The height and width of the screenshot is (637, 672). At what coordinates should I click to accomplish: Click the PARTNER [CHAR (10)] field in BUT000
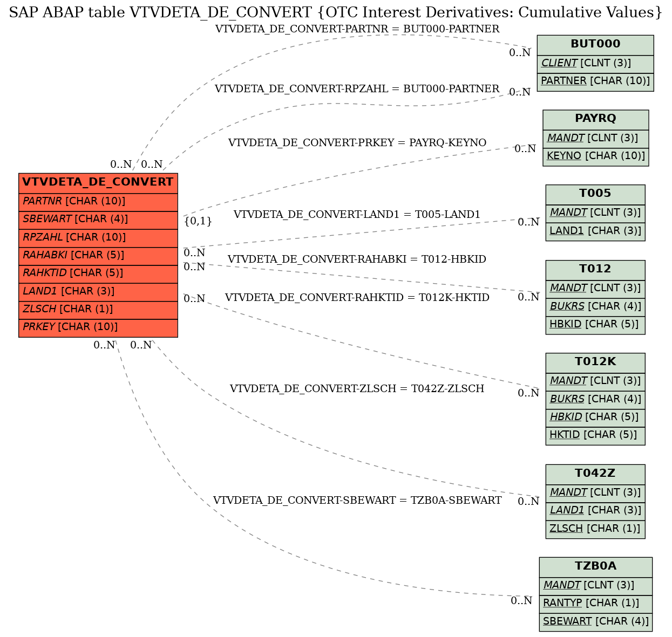tap(595, 81)
